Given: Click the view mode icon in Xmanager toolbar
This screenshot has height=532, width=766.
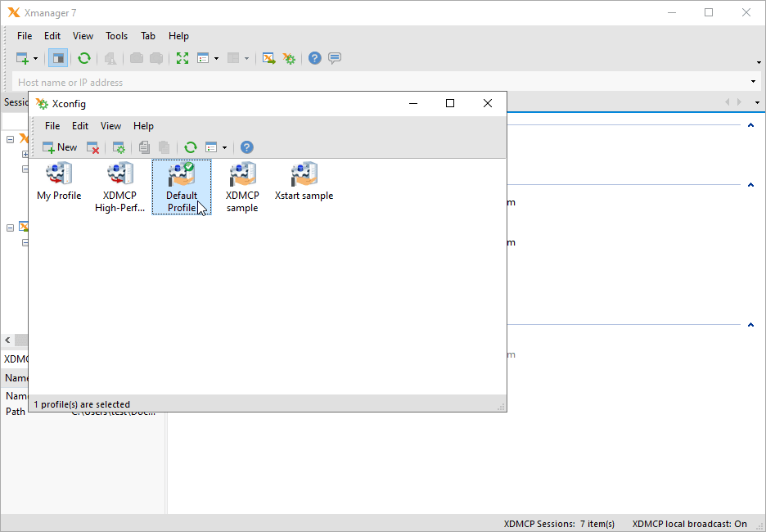Looking at the screenshot, I should coord(203,59).
